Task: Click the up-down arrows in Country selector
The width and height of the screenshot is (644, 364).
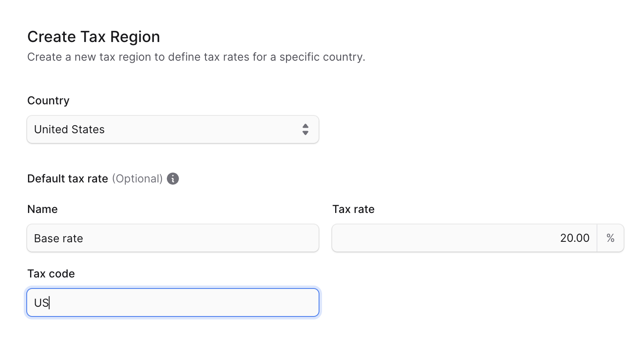Action: pyautogui.click(x=305, y=129)
